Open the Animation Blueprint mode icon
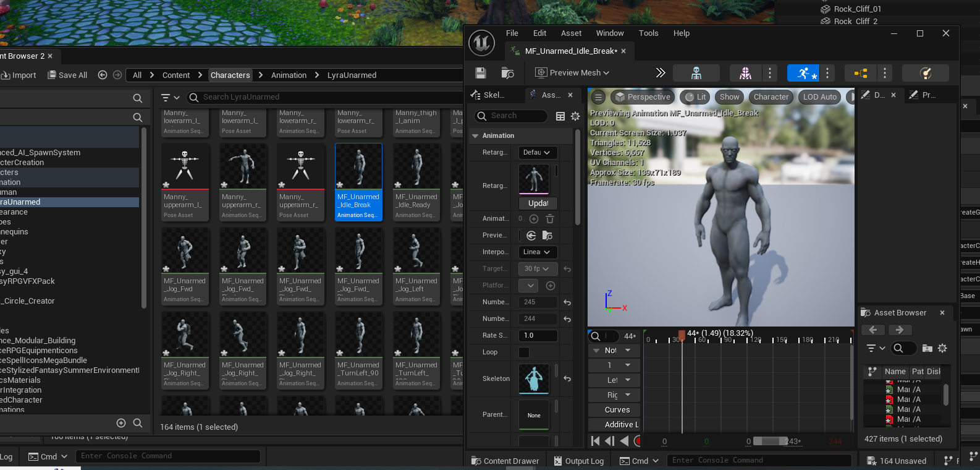This screenshot has height=470, width=980. tap(860, 73)
